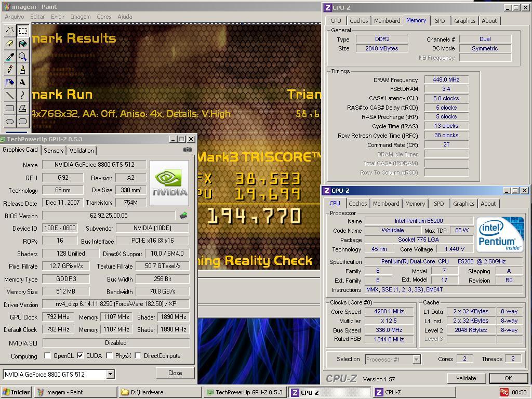
Task: Pick the Color eyedropper tool in Paint
Action: coord(10,57)
